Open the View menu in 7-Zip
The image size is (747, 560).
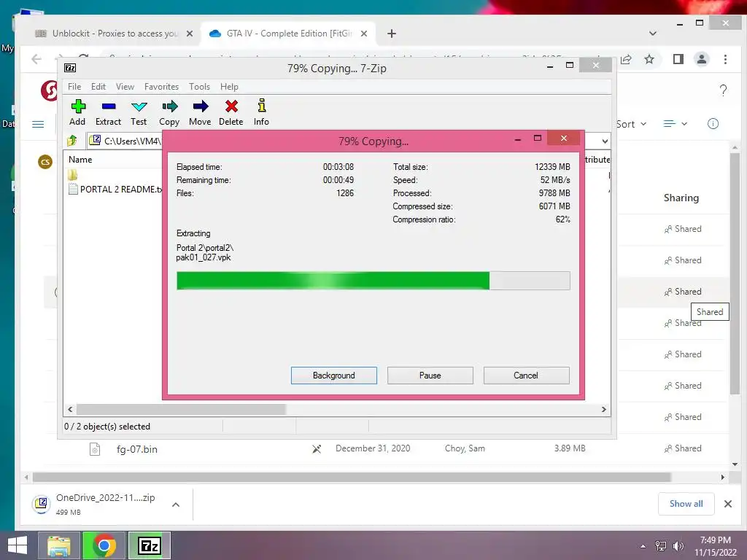pyautogui.click(x=125, y=87)
